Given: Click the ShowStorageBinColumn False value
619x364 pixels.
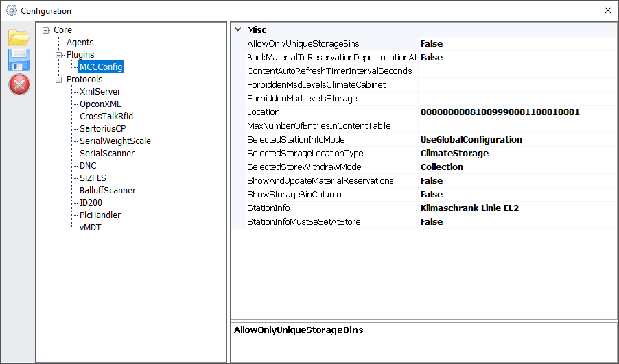Looking at the screenshot, I should point(432,195).
